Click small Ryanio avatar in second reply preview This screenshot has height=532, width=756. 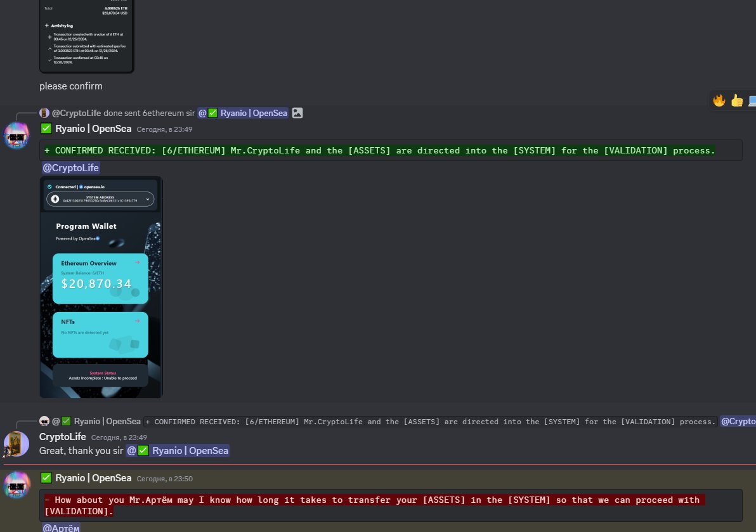pos(44,421)
